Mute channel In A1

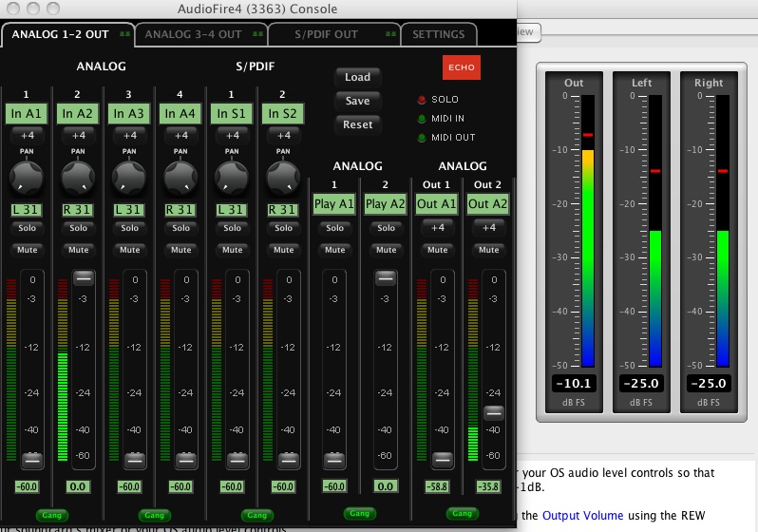(x=27, y=250)
